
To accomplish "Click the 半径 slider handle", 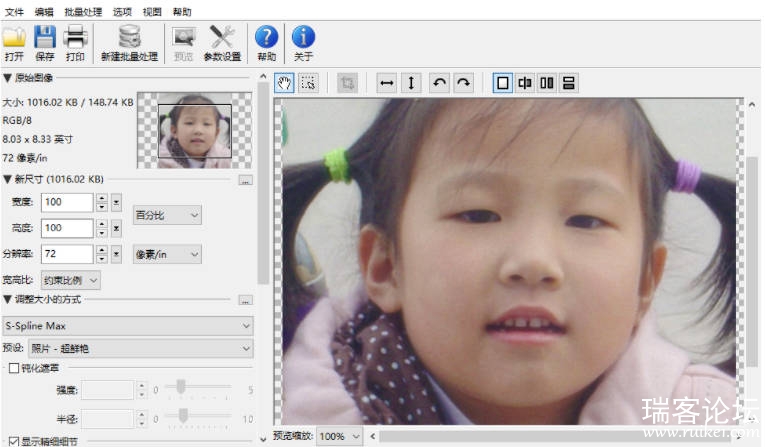I will click(x=183, y=416).
